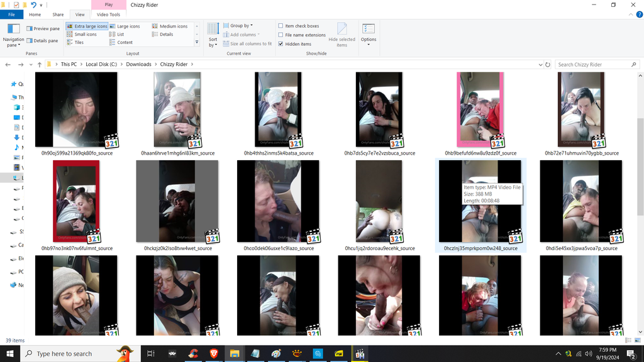Enable File name extensions checkbox
Viewport: 644px width, 362px height.
(x=280, y=35)
